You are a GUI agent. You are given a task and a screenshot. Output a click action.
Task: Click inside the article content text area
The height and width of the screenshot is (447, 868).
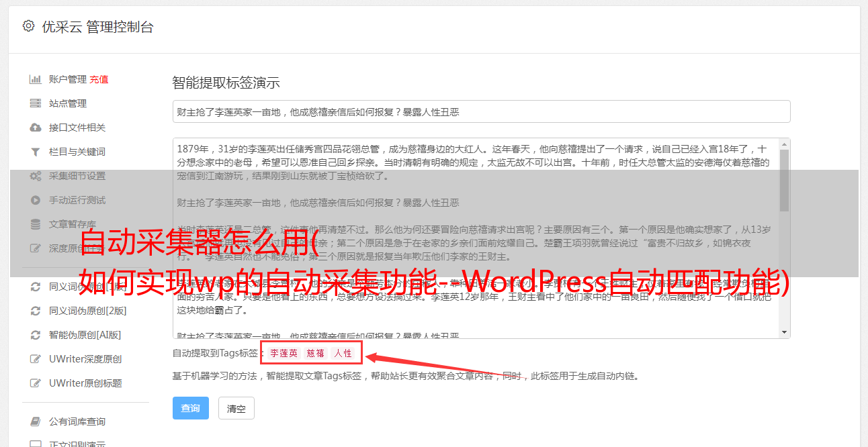point(481,238)
